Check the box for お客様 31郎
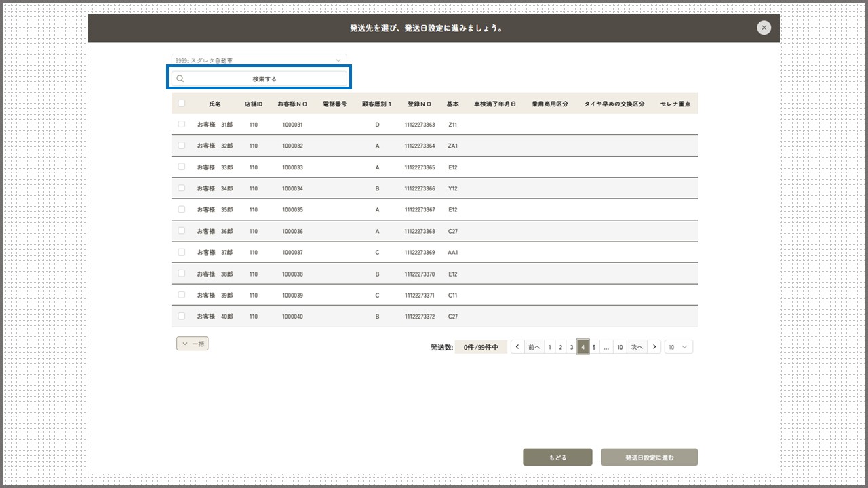This screenshot has width=868, height=488. pos(182,125)
